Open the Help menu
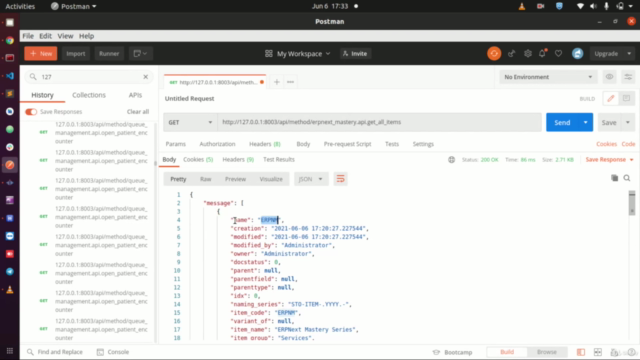Image resolution: width=640 pixels, height=360 pixels. [87, 36]
